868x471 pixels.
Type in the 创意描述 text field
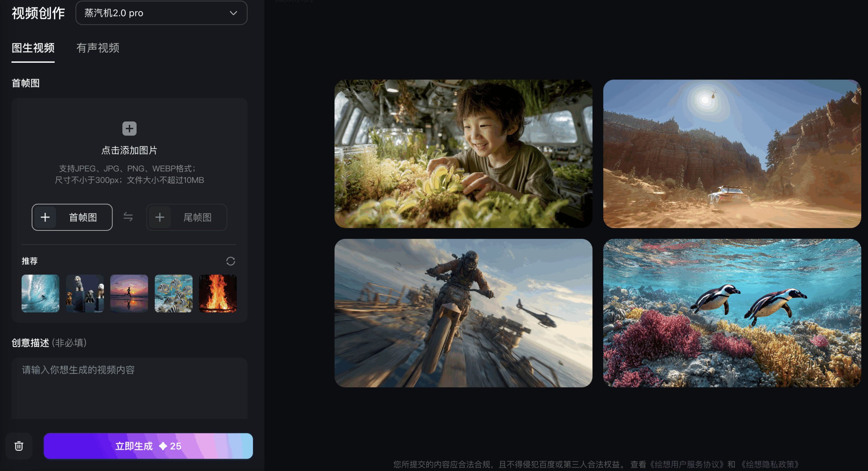tap(129, 387)
